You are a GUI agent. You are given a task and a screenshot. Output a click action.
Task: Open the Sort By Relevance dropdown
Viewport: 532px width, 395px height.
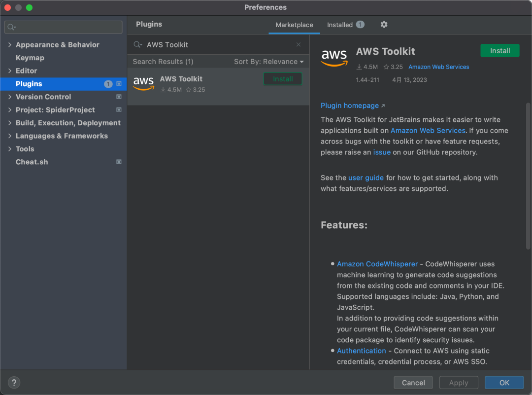pos(268,62)
